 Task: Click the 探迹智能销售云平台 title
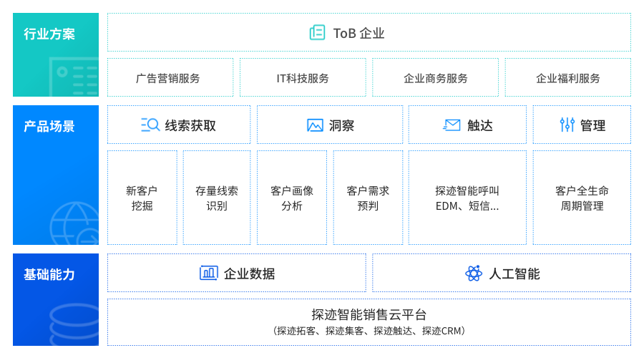click(369, 315)
